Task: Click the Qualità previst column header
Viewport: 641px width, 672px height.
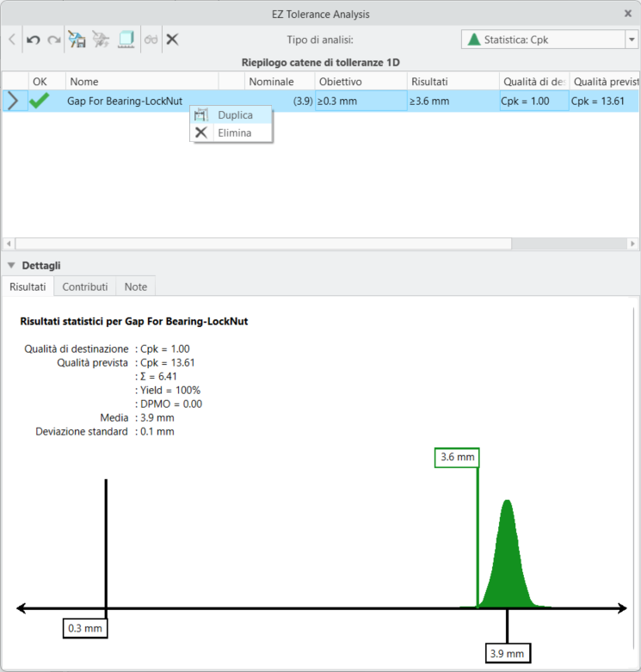Action: point(605,82)
